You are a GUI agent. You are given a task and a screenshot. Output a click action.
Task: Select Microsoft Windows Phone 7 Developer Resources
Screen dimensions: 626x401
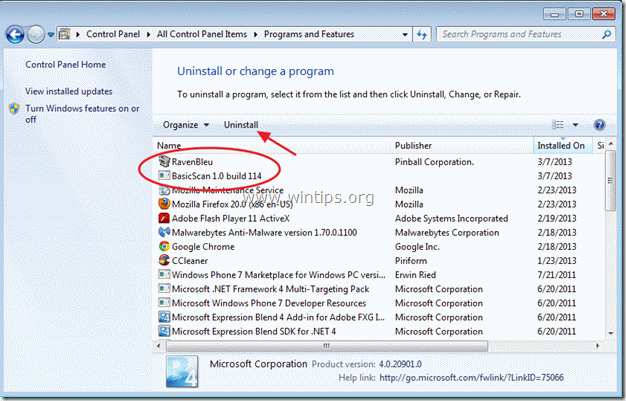coord(269,304)
